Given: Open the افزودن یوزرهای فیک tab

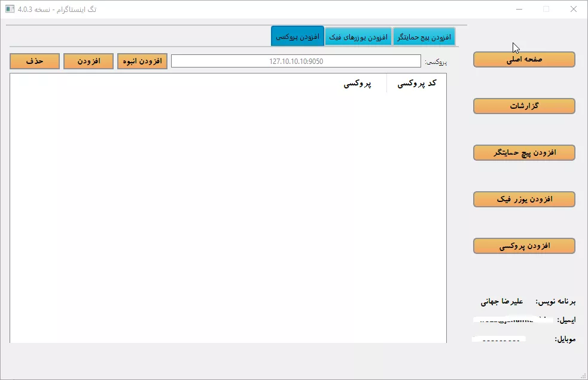Looking at the screenshot, I should tap(358, 36).
